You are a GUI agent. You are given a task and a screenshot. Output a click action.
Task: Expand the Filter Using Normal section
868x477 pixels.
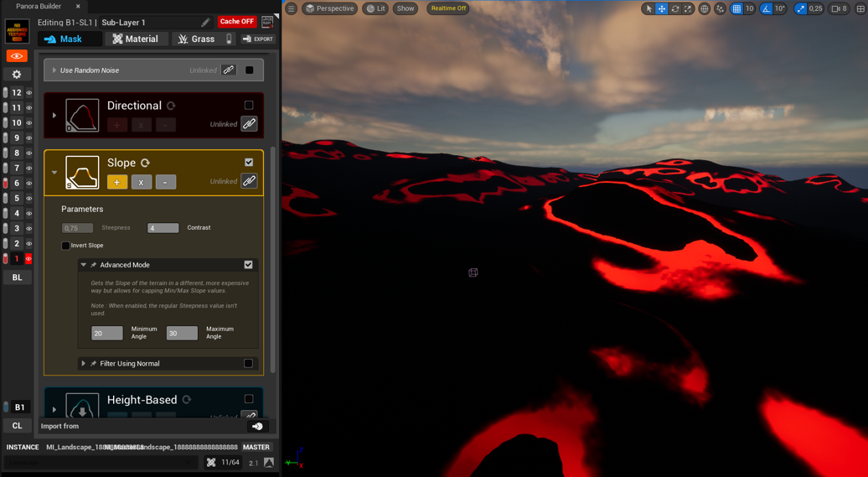pos(84,364)
